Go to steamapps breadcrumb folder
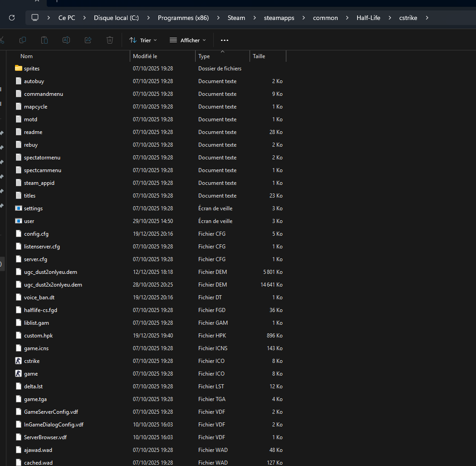Screen dimensions: 476x466 point(279,18)
